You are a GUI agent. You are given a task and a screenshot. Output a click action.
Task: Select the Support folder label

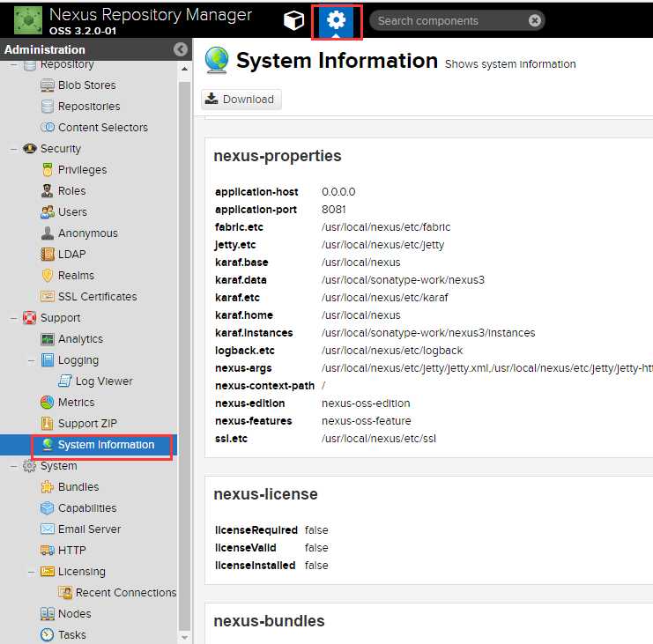click(61, 318)
